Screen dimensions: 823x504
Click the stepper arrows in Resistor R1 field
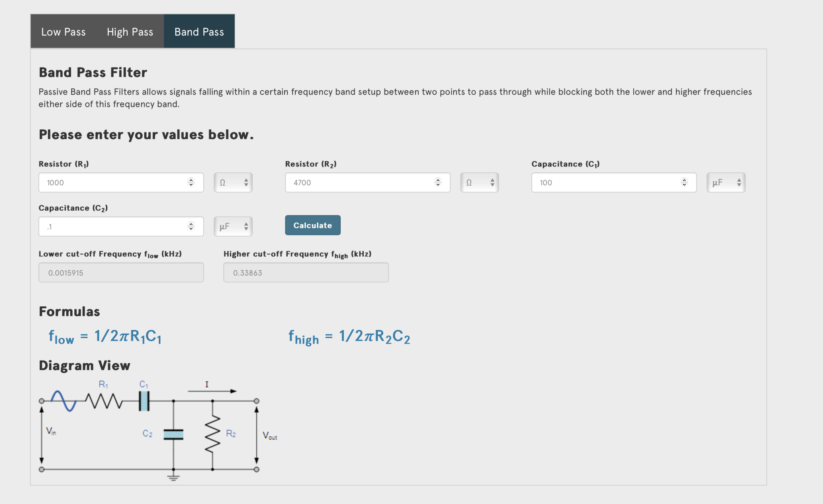pyautogui.click(x=191, y=182)
